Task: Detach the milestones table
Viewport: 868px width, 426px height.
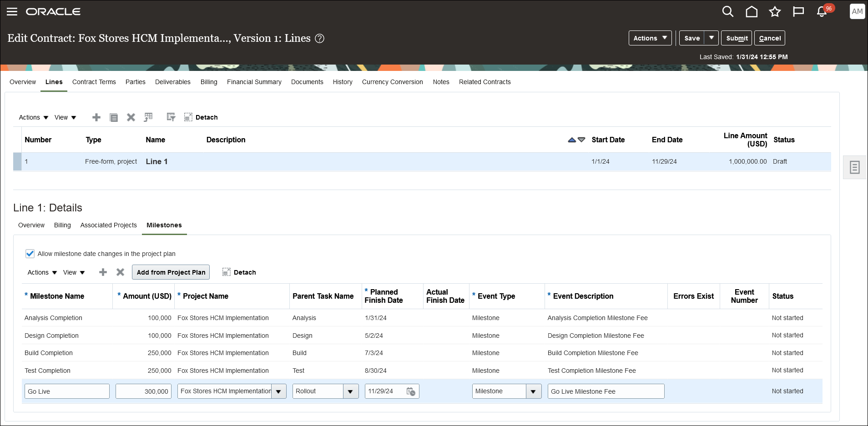Action: [x=239, y=272]
